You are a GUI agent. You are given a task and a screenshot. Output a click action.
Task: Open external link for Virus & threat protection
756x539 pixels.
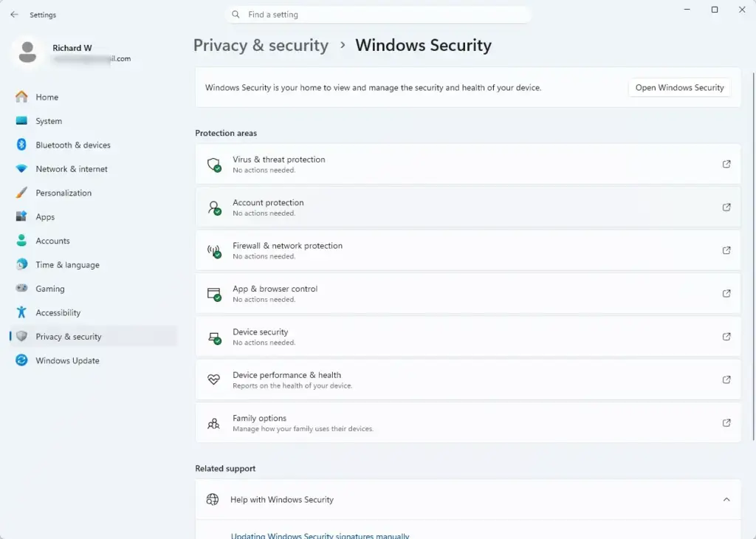[726, 164]
